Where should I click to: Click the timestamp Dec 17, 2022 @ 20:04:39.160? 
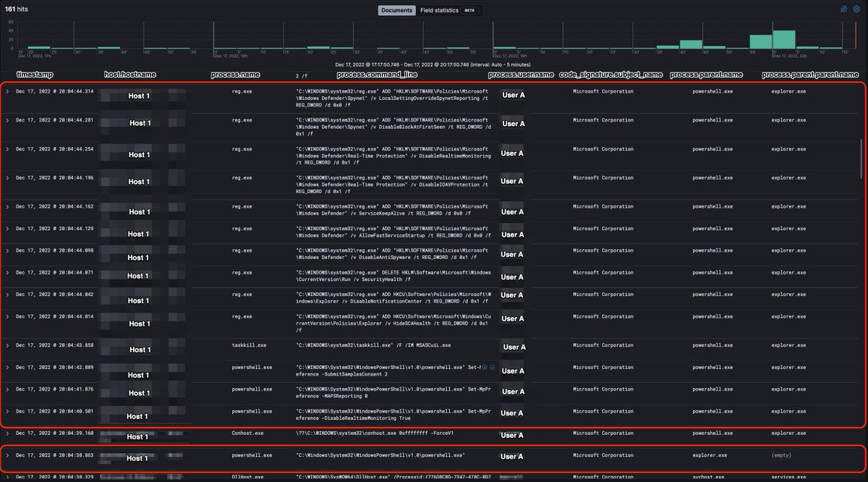(x=54, y=434)
